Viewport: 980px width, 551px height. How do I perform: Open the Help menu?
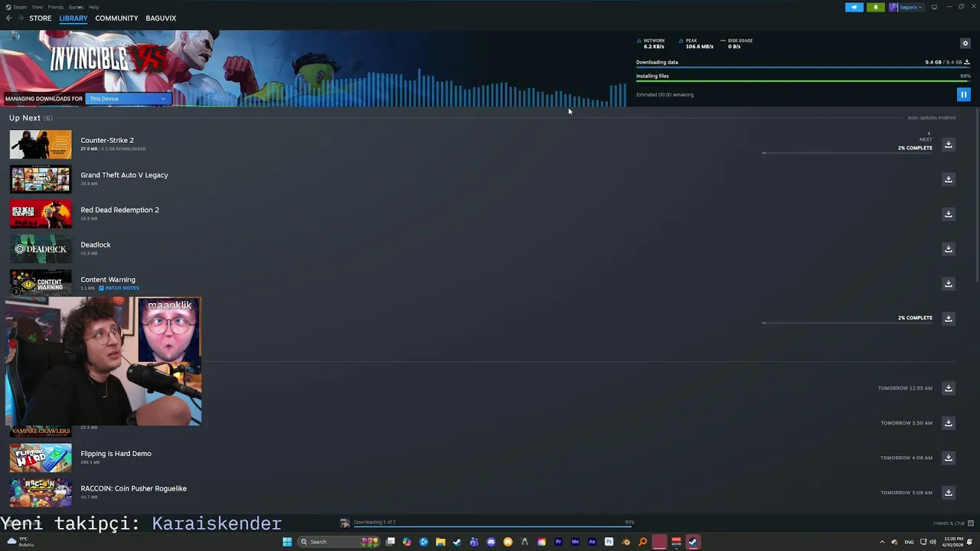click(93, 7)
